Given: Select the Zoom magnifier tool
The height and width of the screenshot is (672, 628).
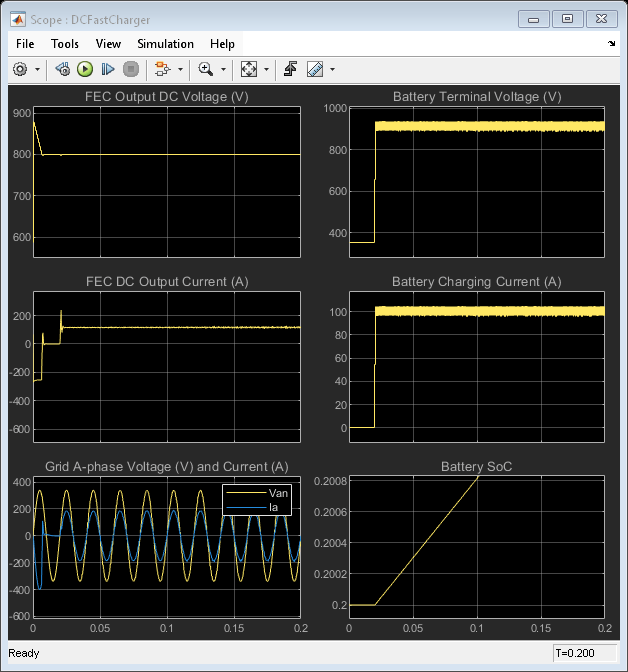Looking at the screenshot, I should (x=206, y=69).
